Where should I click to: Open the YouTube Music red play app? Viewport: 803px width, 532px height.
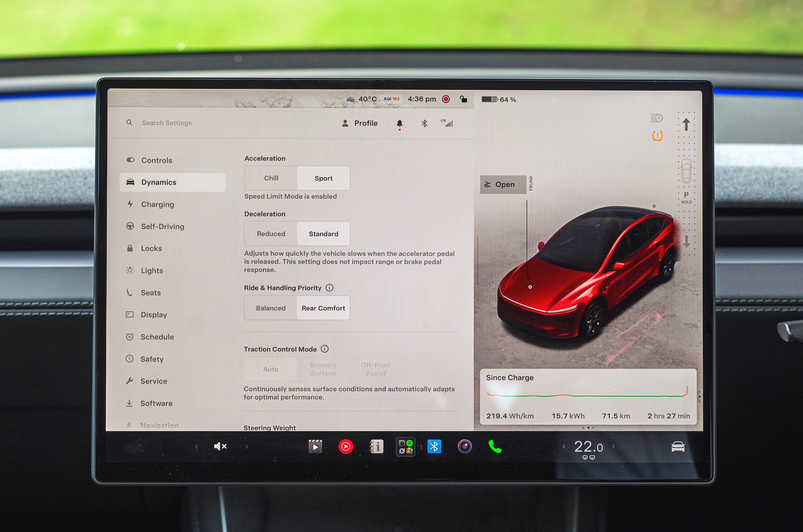tap(346, 447)
